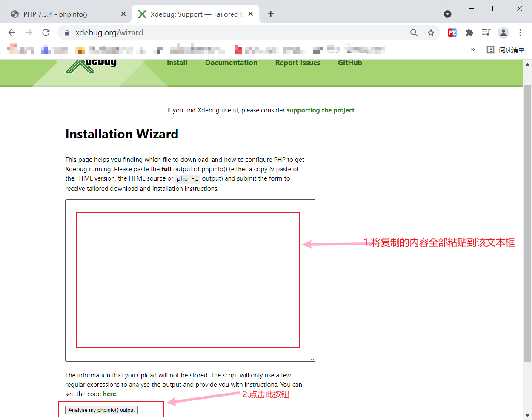The image size is (532, 420).
Task: Switch to the PHP 7.3.4 - phpinfo() tab
Action: pyautogui.click(x=68, y=14)
